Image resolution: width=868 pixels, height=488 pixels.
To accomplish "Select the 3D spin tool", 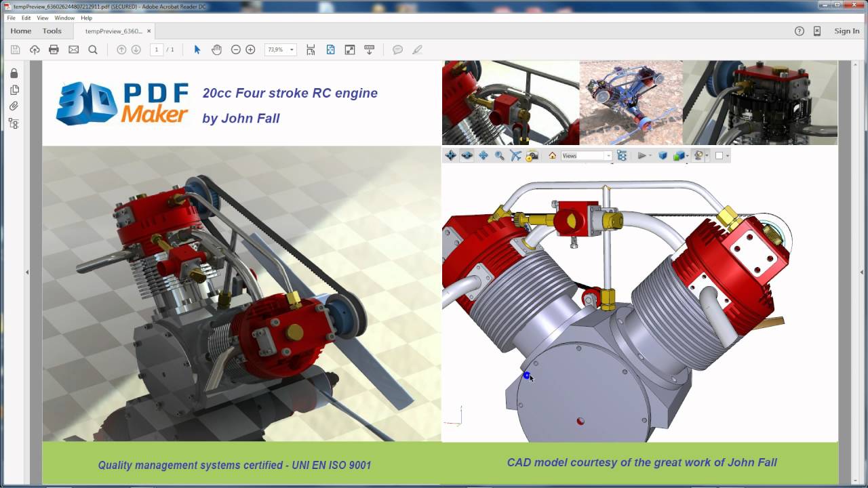I will pos(467,155).
